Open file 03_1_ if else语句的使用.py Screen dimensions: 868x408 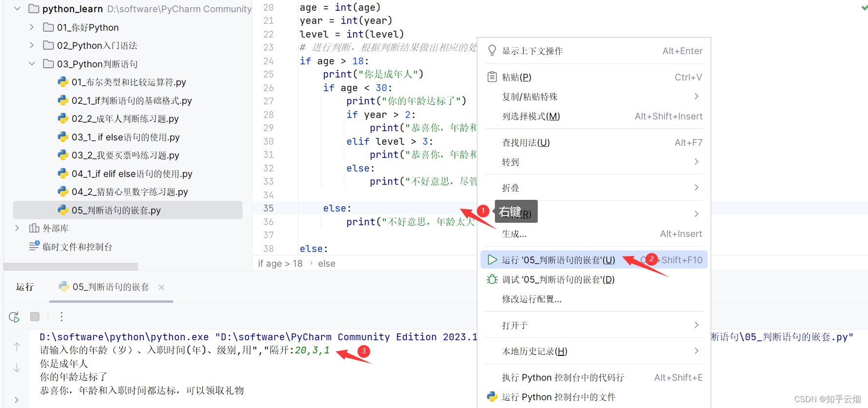[x=126, y=137]
